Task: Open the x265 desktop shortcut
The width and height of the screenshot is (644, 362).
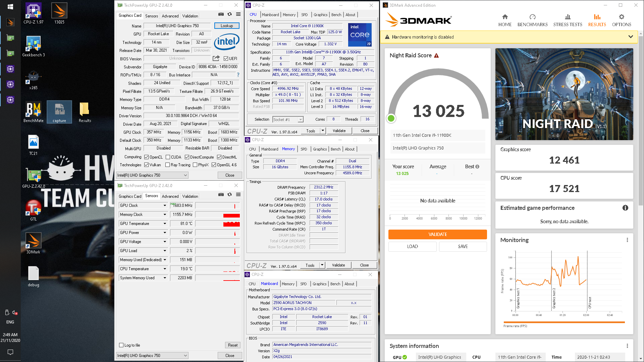Action: click(33, 79)
